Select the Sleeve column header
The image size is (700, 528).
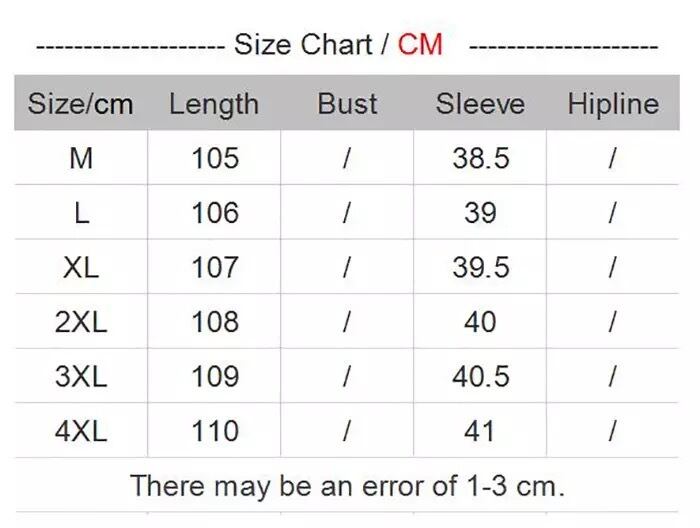coord(480,104)
